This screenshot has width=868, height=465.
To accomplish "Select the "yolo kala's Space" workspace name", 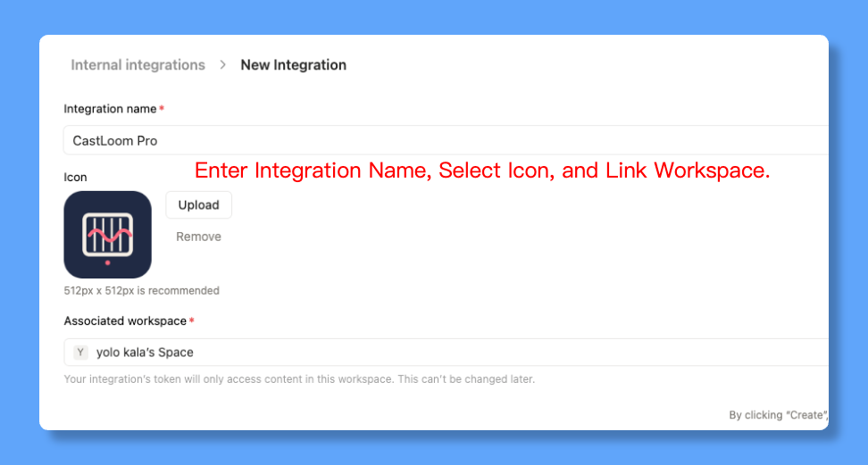I will pos(145,352).
